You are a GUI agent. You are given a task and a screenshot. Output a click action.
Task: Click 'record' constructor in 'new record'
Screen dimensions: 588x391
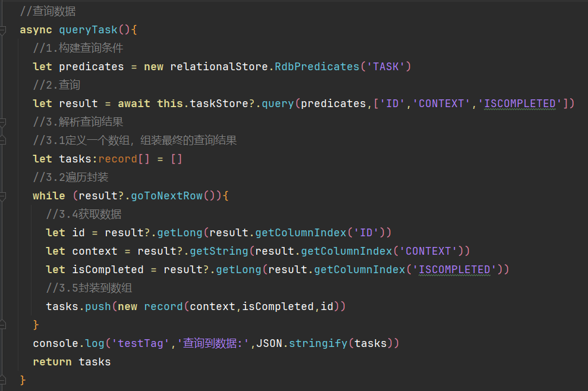point(163,306)
